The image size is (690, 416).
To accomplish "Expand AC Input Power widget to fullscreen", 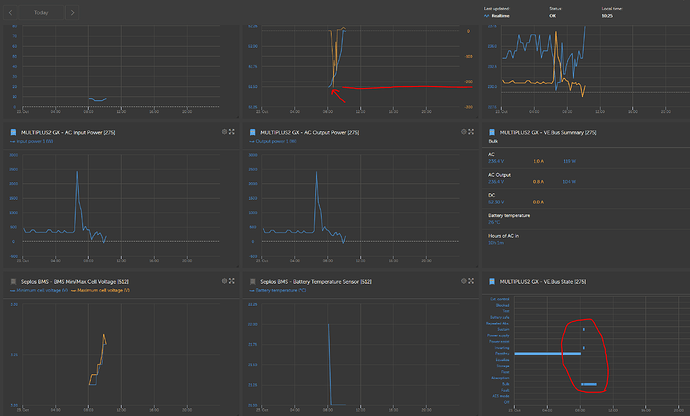I will point(232,131).
